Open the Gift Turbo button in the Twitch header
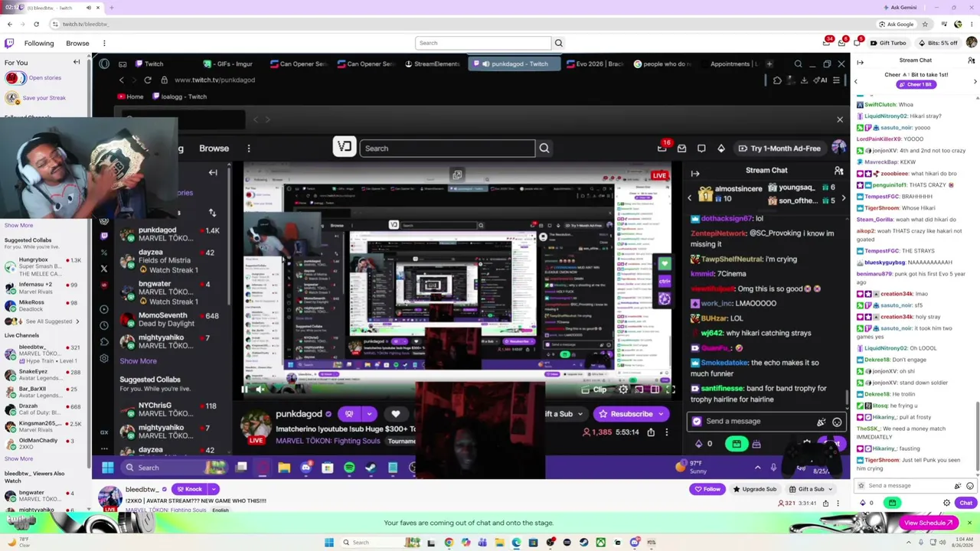 [888, 43]
